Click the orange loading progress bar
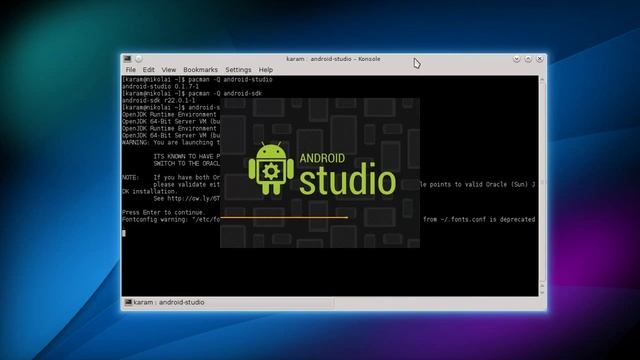This screenshot has width=640, height=360. pos(284,218)
